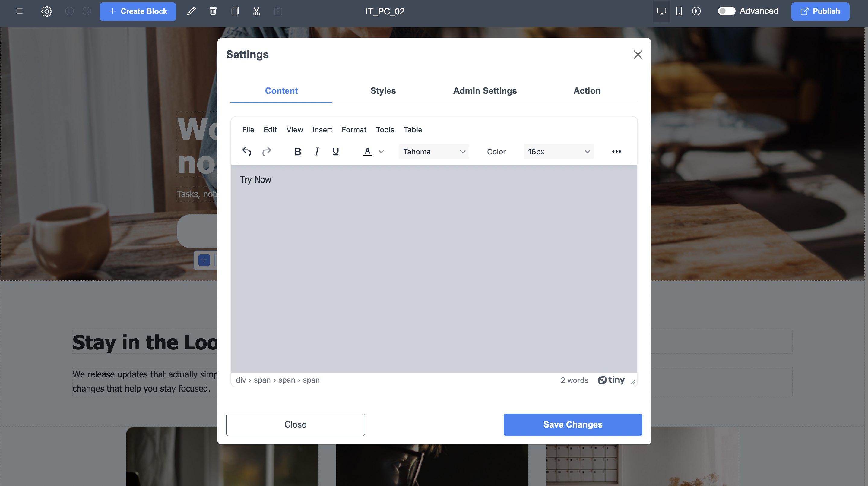
Task: Click the pencil edit icon in top bar
Action: pyautogui.click(x=192, y=11)
